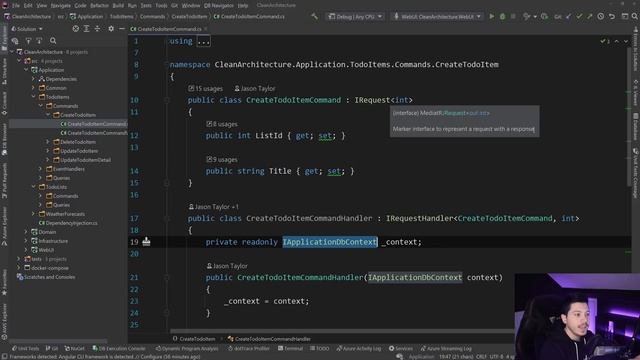Open the Unit Tests tool window
The width and height of the screenshot is (640, 360).
[x=26, y=349]
